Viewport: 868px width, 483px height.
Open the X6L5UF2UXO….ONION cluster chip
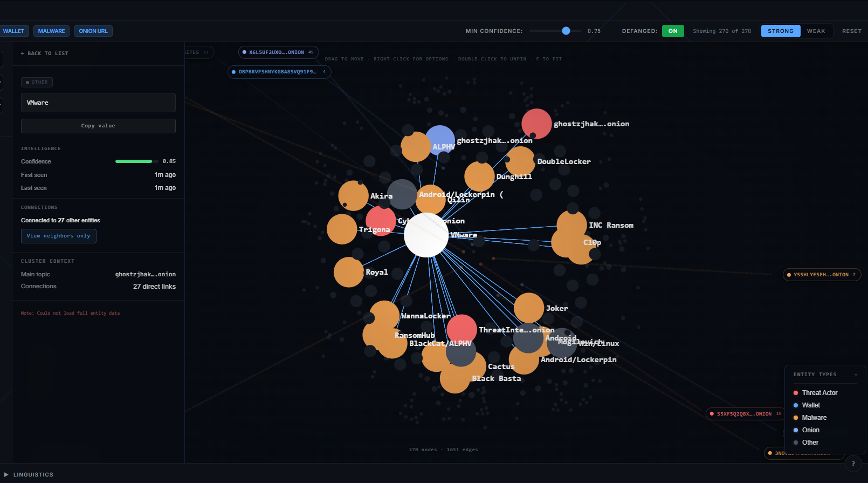pyautogui.click(x=278, y=52)
